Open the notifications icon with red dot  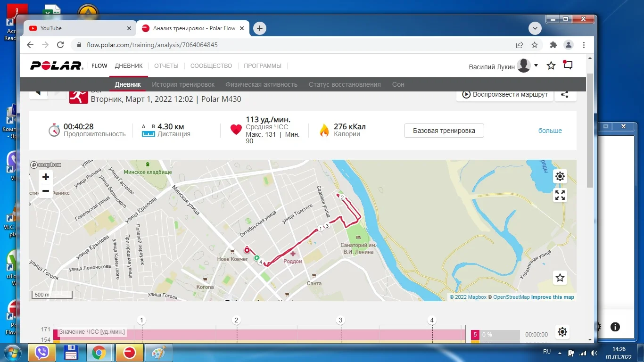coord(568,66)
